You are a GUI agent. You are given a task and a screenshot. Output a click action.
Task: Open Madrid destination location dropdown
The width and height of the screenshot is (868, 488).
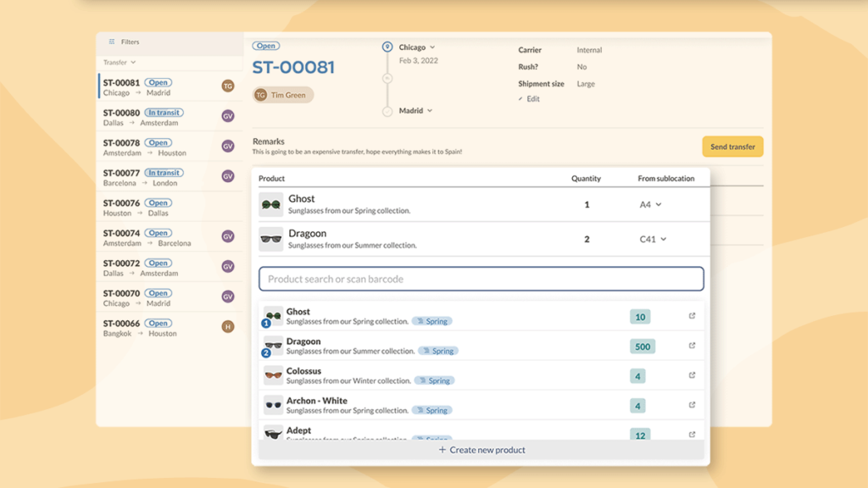coord(415,111)
